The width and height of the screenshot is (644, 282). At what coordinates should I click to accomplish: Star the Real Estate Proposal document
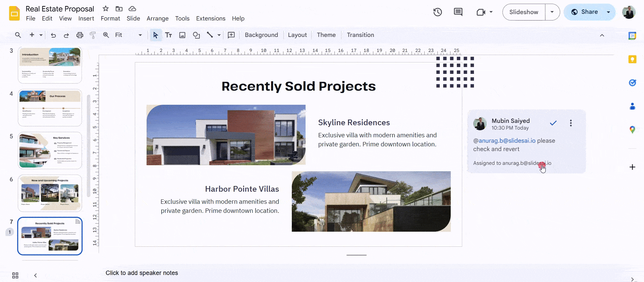[106, 9]
